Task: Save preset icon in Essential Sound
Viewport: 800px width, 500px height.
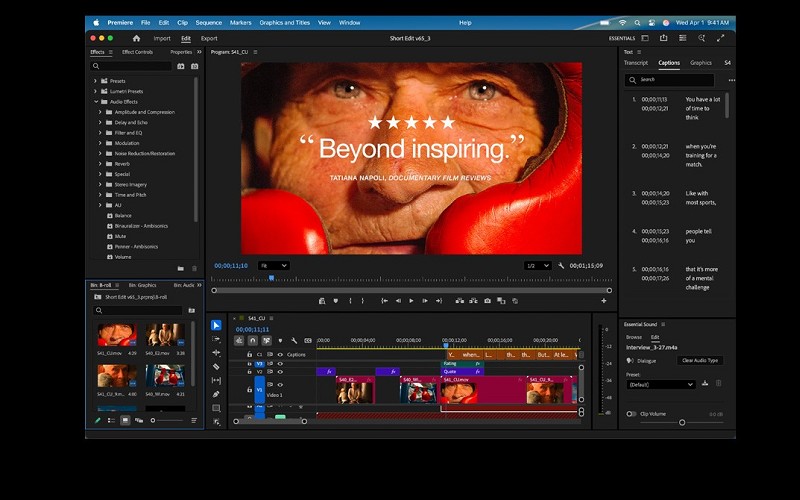Action: pos(705,383)
